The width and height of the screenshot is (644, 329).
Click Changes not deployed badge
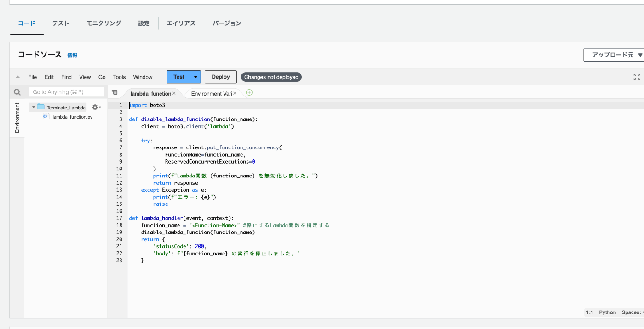coord(271,77)
